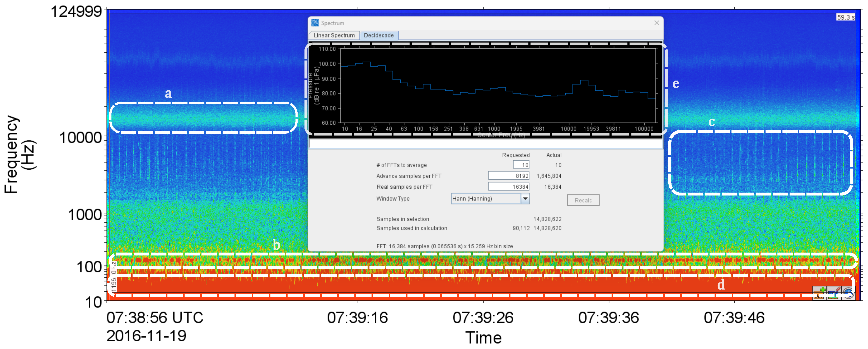
Task: Click the 59.3 s duration label
Action: 846,17
